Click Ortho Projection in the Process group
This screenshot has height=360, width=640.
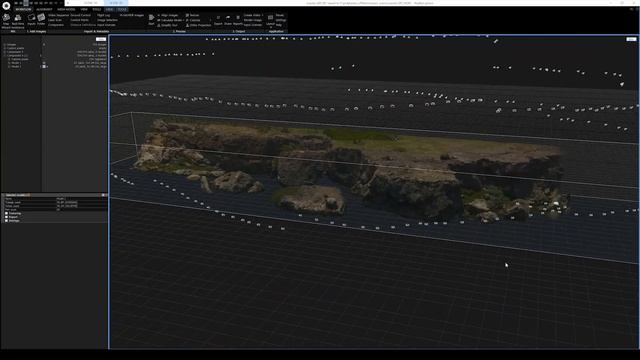tap(198, 25)
